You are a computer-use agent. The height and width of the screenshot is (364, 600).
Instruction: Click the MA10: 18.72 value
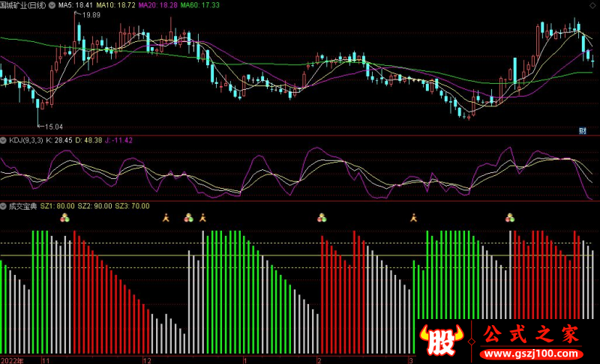115,5
